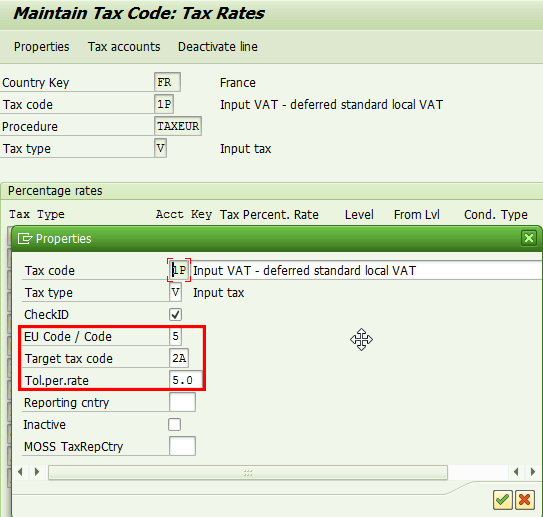Toggle the CheckID checkbox

point(175,315)
